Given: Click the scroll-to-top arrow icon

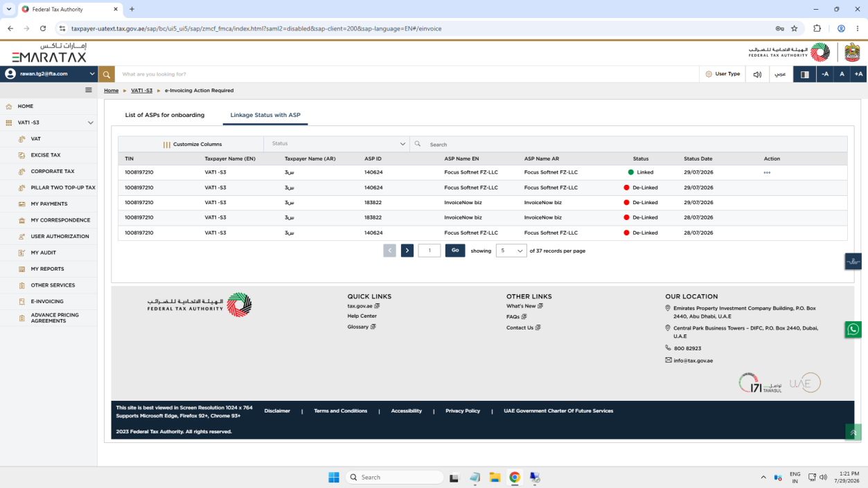Looking at the screenshot, I should point(853,433).
